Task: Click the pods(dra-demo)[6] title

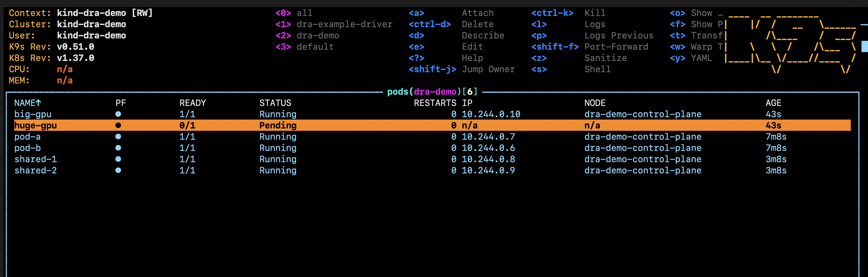Action: click(432, 92)
